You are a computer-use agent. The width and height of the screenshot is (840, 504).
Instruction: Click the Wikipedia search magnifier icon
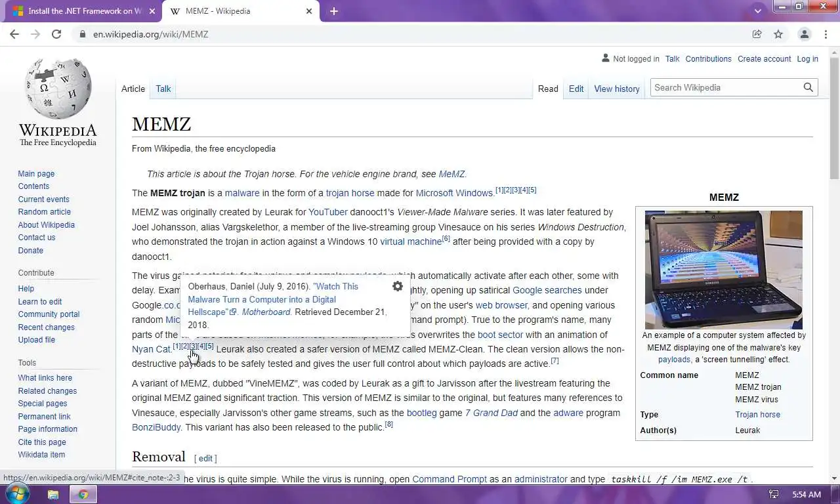[x=808, y=87]
